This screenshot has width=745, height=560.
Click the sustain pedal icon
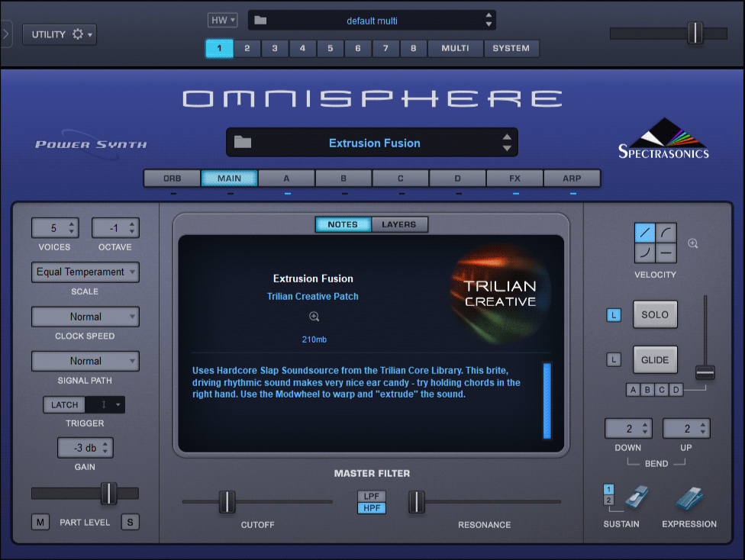[x=637, y=497]
